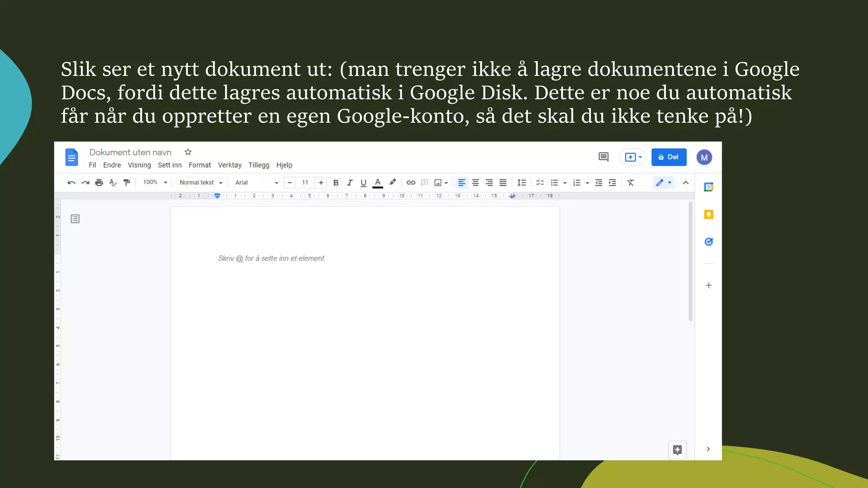Click the Google Docs home icon

click(72, 157)
